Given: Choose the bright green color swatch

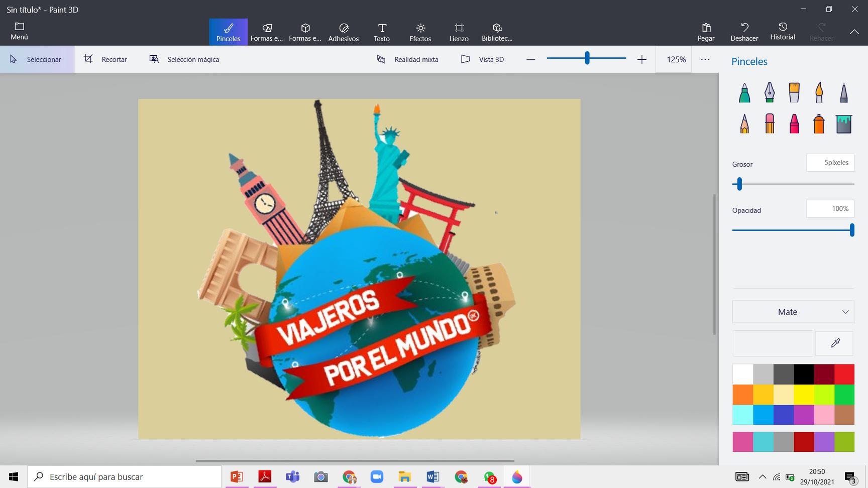Looking at the screenshot, I should (844, 395).
